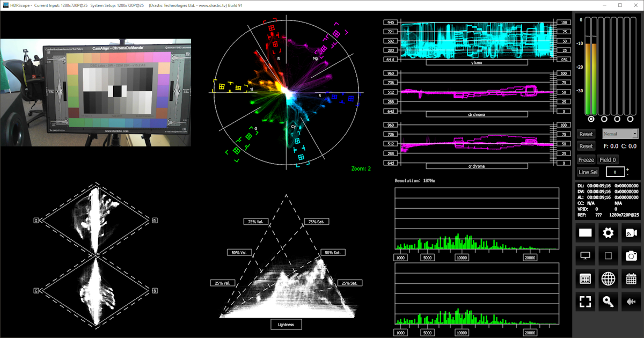Click the Freeze button
Screen dimensions: 644x338
pyautogui.click(x=586, y=160)
